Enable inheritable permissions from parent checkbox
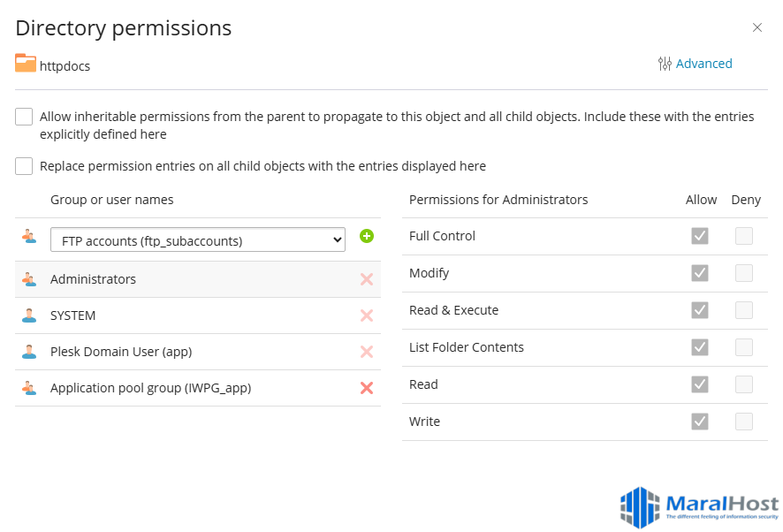 tap(24, 118)
